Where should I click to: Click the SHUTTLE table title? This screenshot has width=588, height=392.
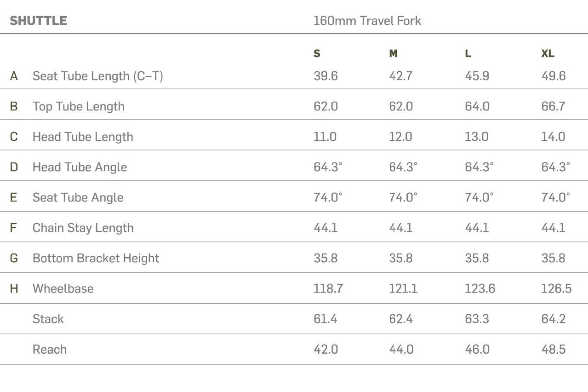click(x=39, y=21)
